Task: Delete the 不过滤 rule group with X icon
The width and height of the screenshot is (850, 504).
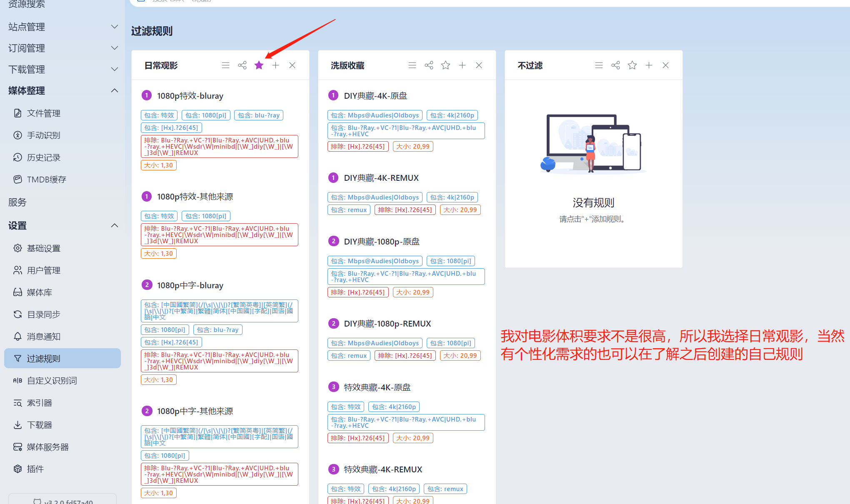Action: (665, 65)
